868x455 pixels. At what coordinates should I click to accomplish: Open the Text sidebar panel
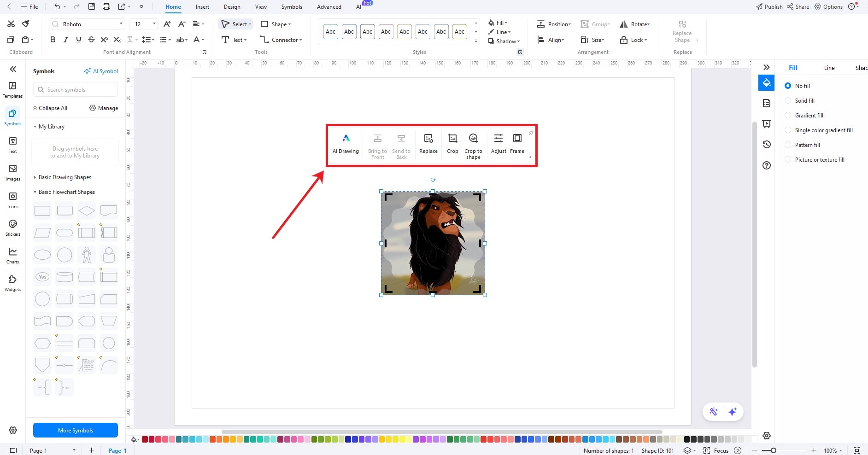pos(13,145)
